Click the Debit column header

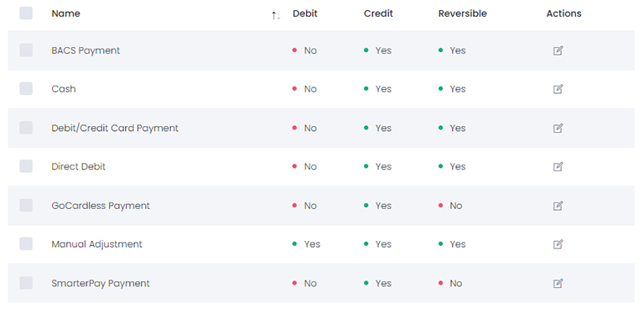[x=305, y=13]
